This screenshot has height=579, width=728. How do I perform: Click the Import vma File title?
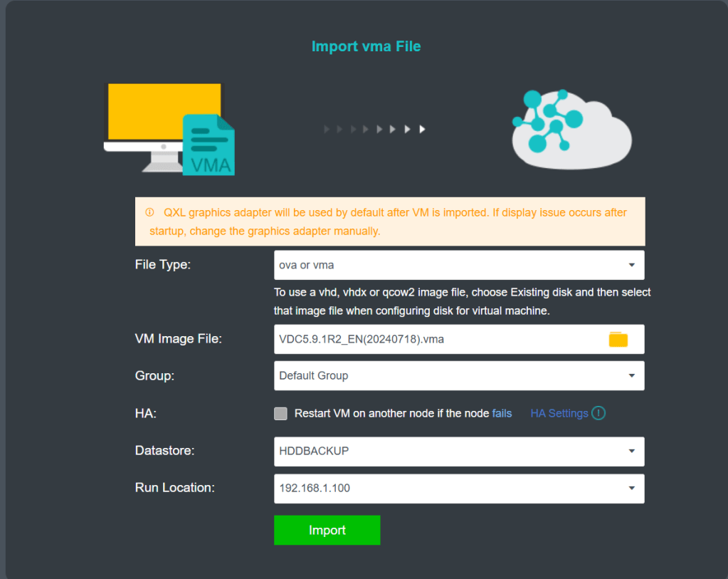[366, 47]
